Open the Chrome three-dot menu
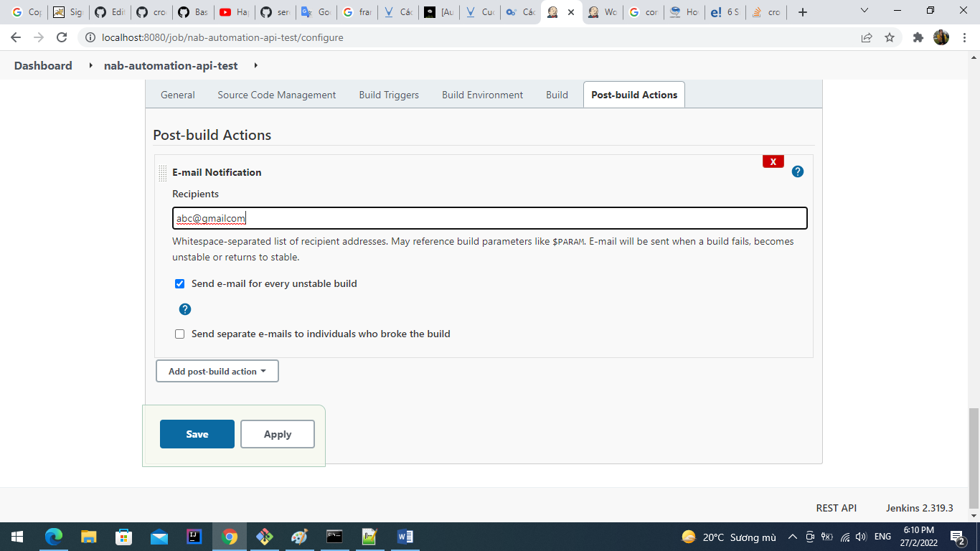Image resolution: width=980 pixels, height=551 pixels. click(x=964, y=37)
